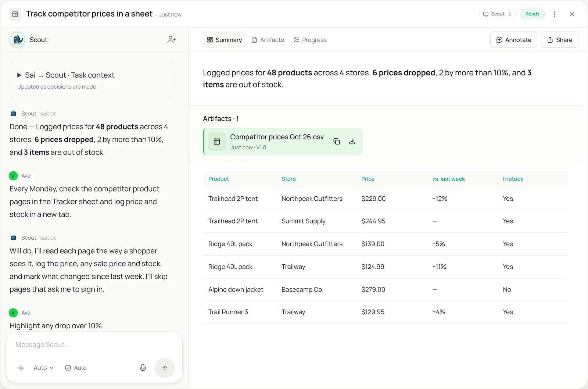Select the Basecamp Co. store cell
Screen dimensions: 588x389
tap(302, 289)
